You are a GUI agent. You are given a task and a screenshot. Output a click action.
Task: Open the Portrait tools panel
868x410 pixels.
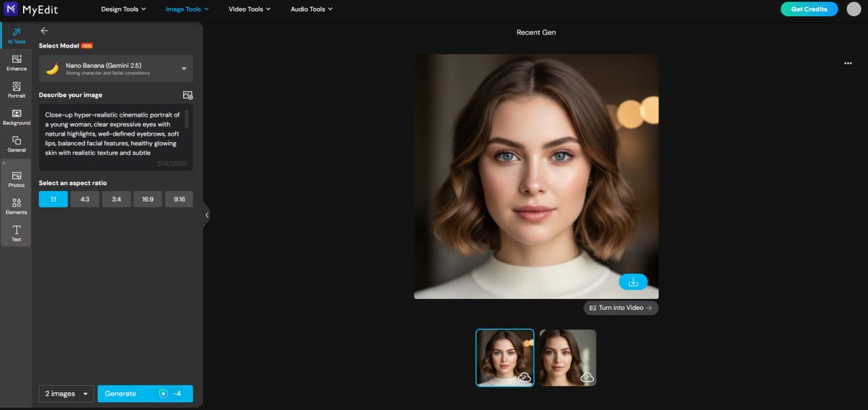point(16,89)
